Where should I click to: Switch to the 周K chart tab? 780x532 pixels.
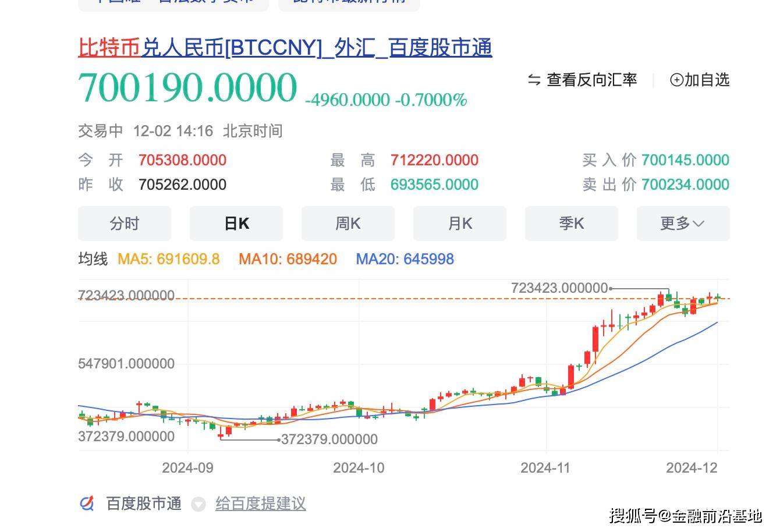[x=348, y=224]
